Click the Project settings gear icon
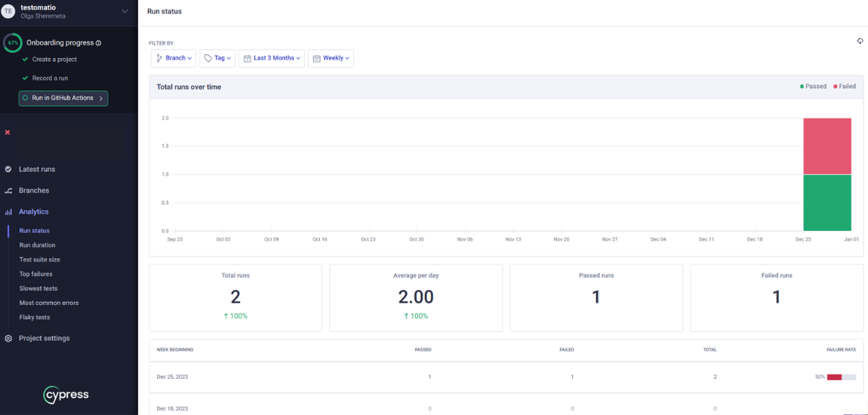 [8, 338]
